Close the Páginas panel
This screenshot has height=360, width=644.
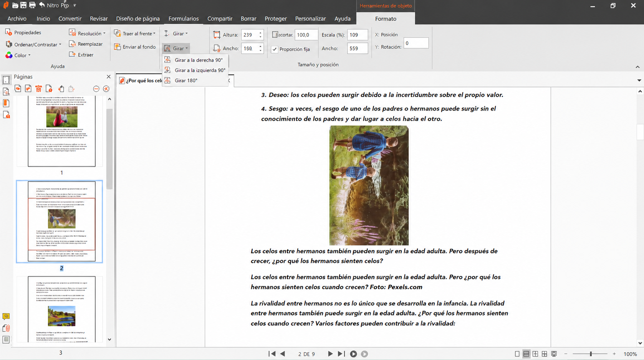109,77
